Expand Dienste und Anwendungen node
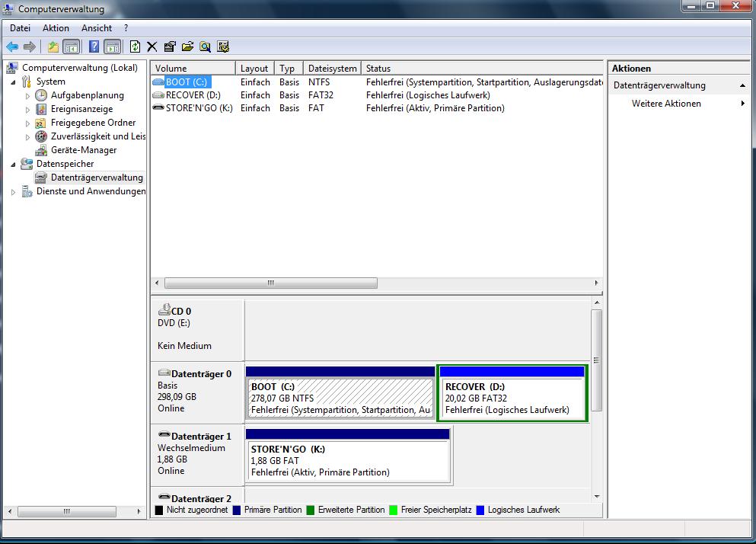 point(14,192)
